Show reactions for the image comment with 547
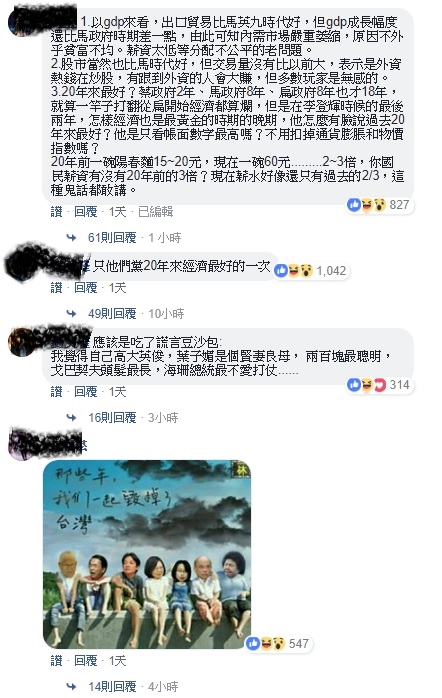Image resolution: width=442 pixels, height=698 pixels. (279, 643)
